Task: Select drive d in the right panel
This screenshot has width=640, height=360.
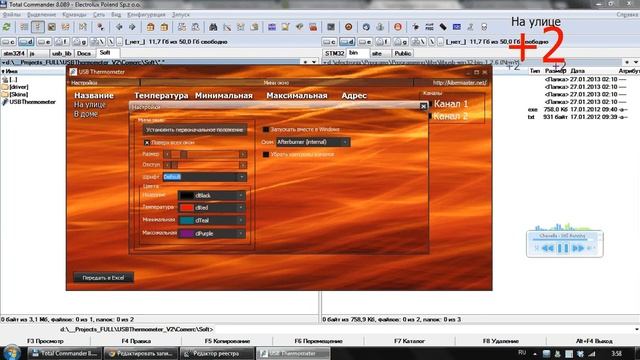Action: tap(347, 42)
